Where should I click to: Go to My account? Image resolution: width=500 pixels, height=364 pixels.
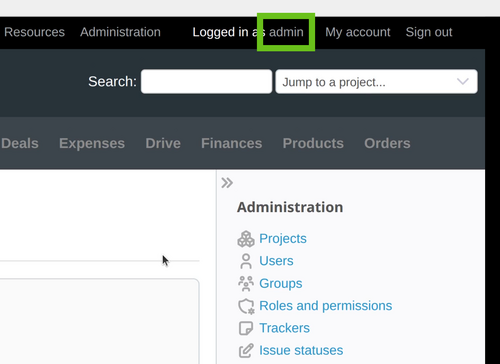pyautogui.click(x=358, y=32)
